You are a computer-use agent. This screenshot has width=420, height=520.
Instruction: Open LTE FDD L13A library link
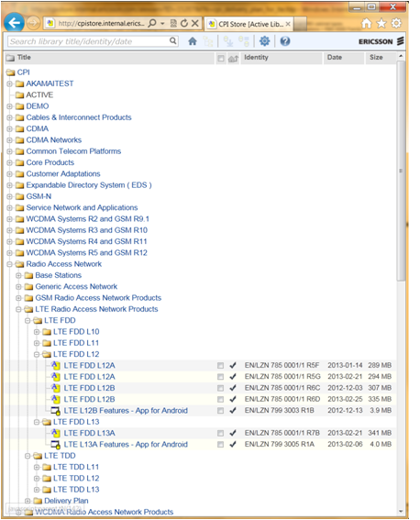(x=89, y=433)
